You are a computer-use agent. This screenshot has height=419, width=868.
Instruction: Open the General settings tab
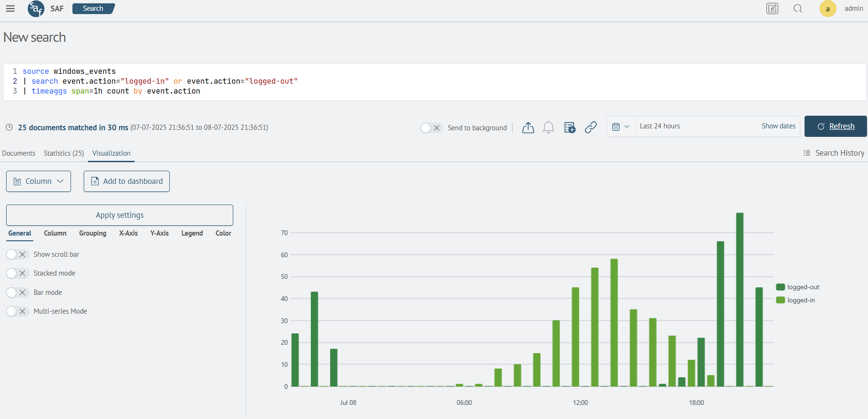20,233
